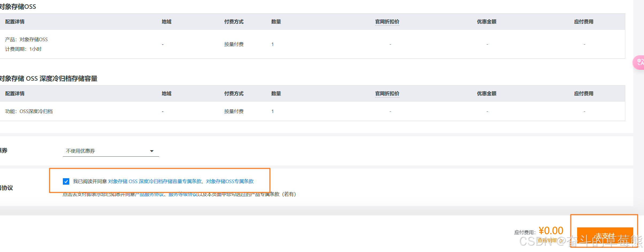Select the 产品：对象存储OSS text
The image size is (644, 252).
pos(26,40)
